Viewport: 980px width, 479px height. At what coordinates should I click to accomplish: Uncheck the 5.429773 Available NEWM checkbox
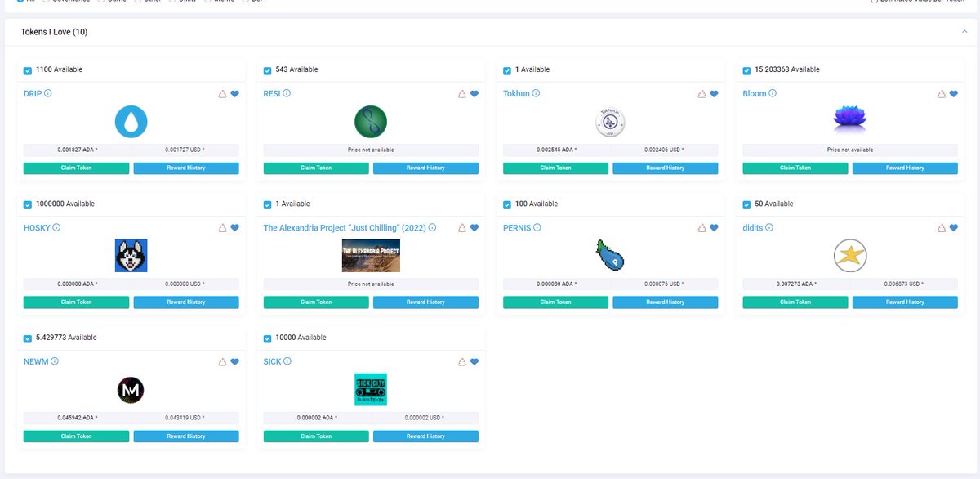(x=28, y=338)
